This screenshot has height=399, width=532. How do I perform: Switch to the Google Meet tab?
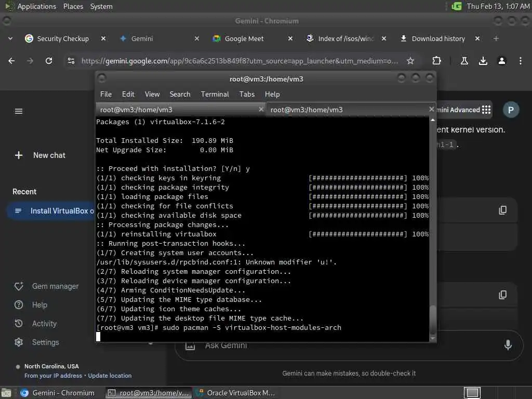click(244, 38)
